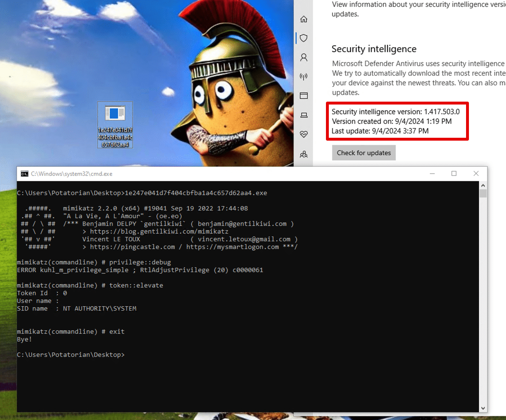Select the 1e247e041d7f desktop executable icon
Screen dimensions: 506x420
click(115, 125)
